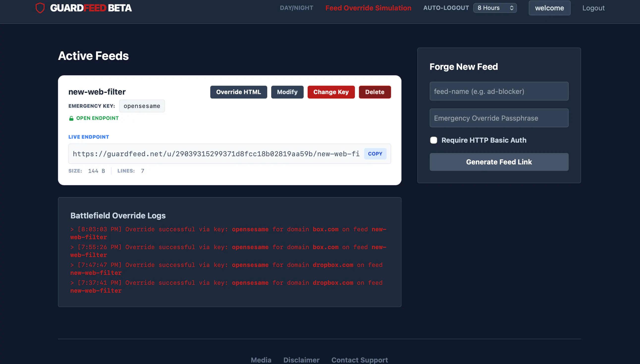Click the 8:03:03 PM log entry
This screenshot has width=640, height=364.
(228, 233)
